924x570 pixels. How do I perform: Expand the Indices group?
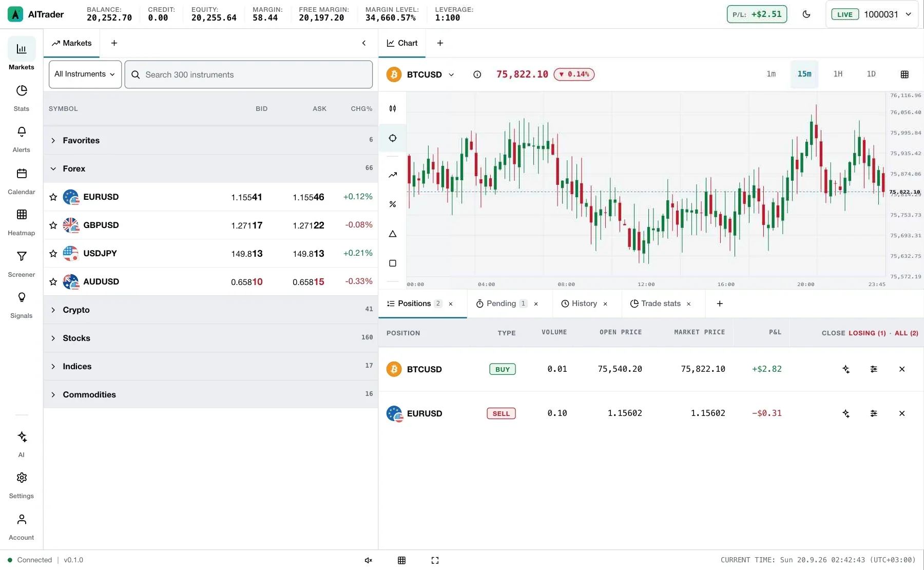pos(210,366)
